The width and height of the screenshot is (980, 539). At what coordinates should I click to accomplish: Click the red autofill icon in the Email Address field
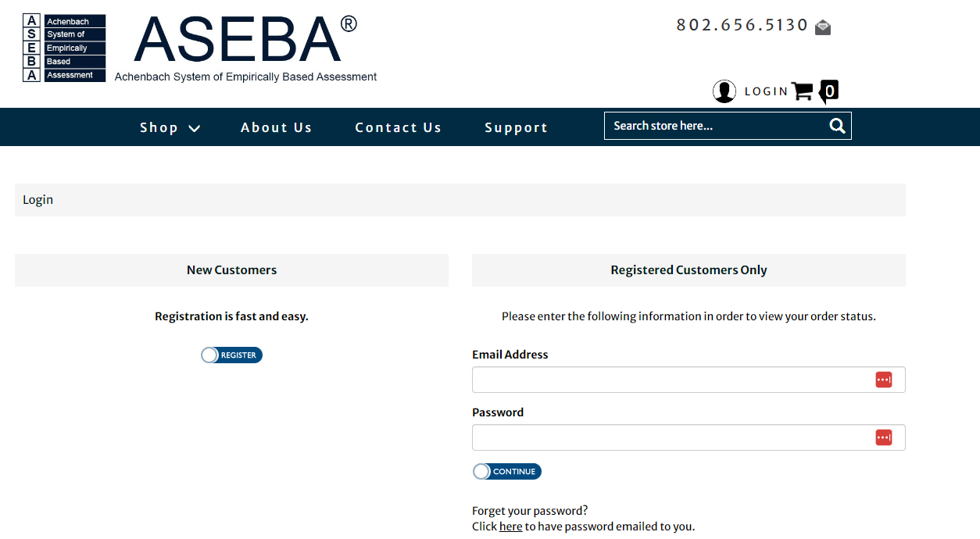point(884,380)
